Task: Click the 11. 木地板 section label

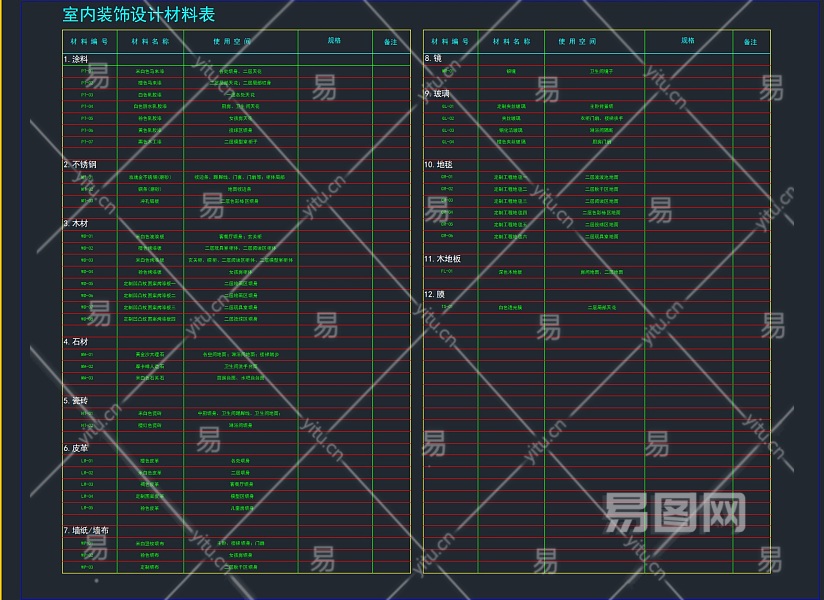Action: click(x=442, y=259)
